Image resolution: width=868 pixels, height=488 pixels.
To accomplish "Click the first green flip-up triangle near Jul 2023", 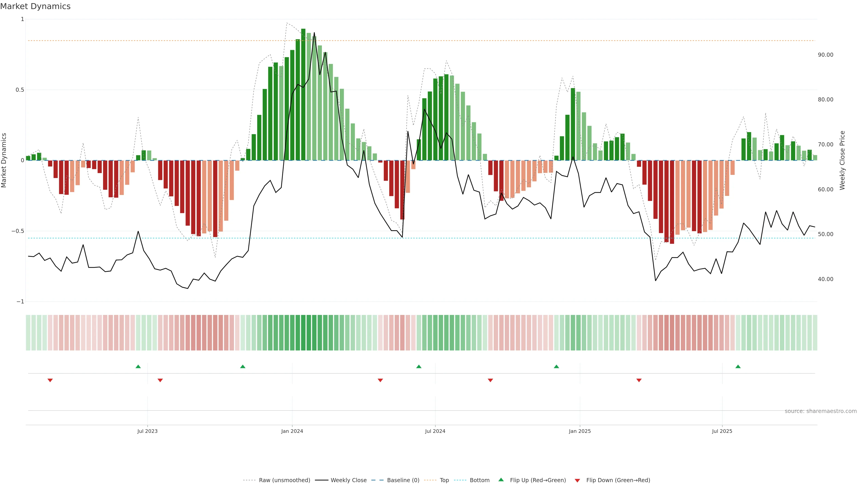I will coord(138,366).
